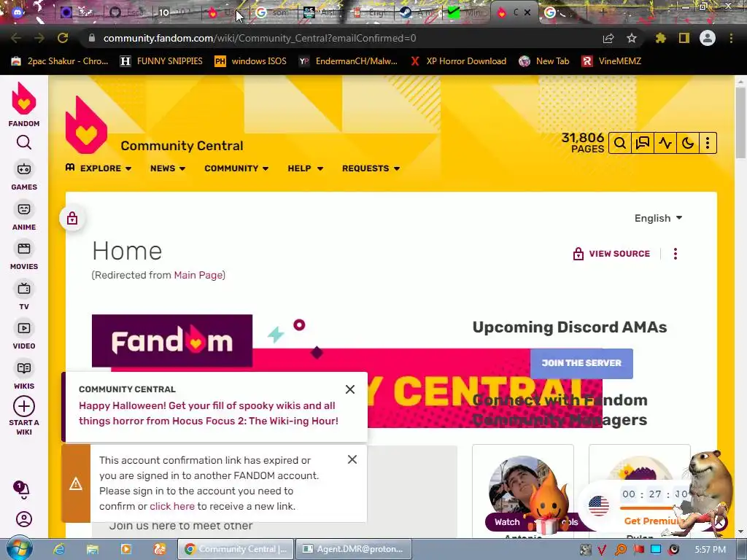Open the Chrome extensions puzzle icon

tap(660, 38)
